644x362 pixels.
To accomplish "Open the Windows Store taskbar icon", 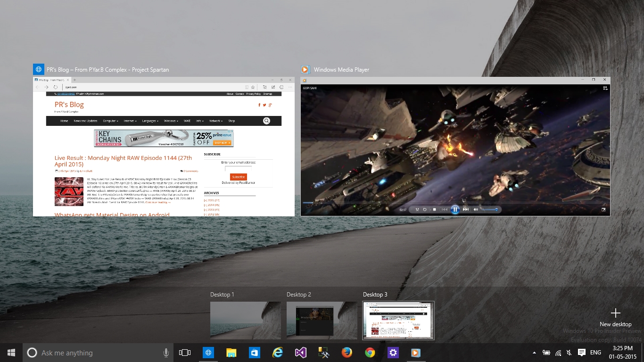I will (254, 353).
